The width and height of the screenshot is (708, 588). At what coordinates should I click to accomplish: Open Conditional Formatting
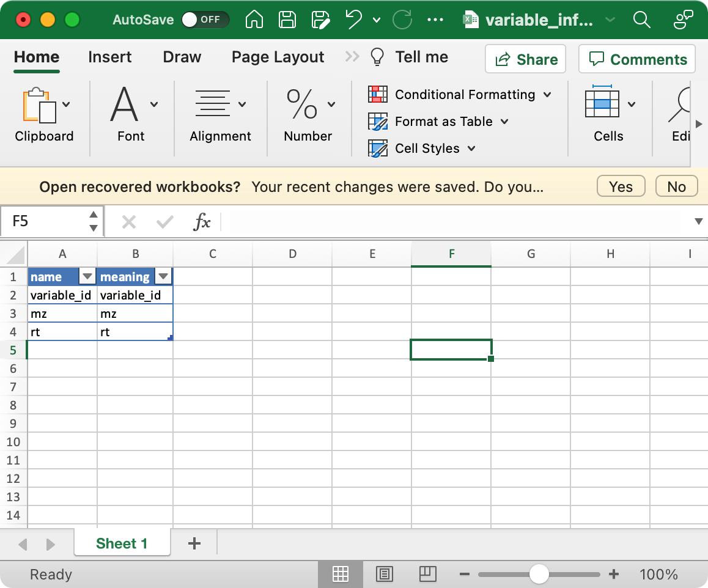(462, 94)
